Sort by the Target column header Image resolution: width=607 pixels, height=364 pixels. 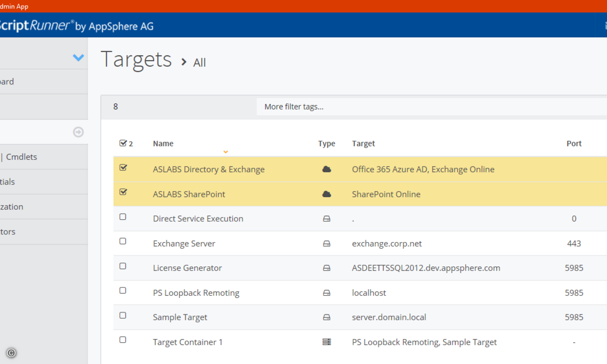point(363,144)
